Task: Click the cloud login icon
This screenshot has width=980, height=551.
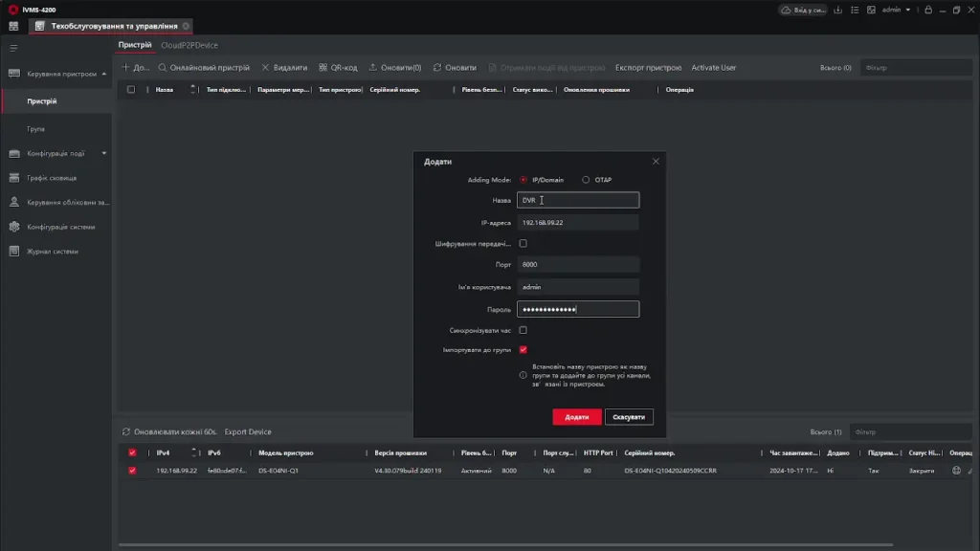Action: pyautogui.click(x=786, y=10)
